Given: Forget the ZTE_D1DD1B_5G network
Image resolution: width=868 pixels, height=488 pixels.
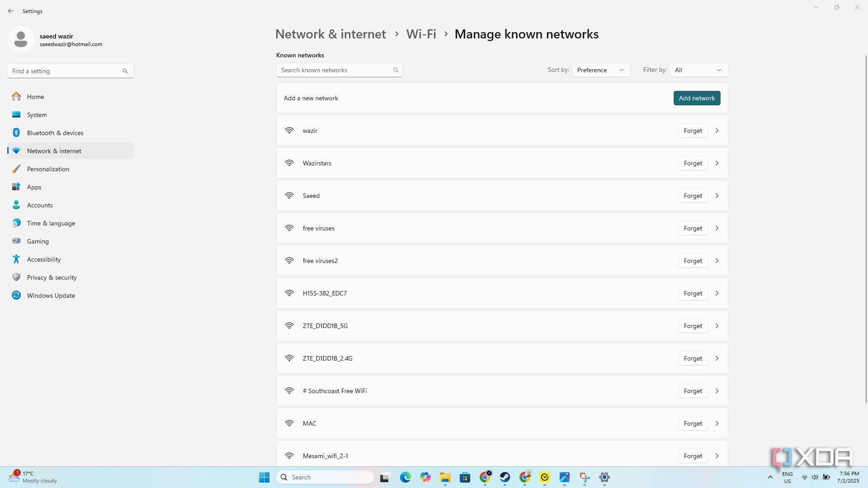Looking at the screenshot, I should 693,326.
